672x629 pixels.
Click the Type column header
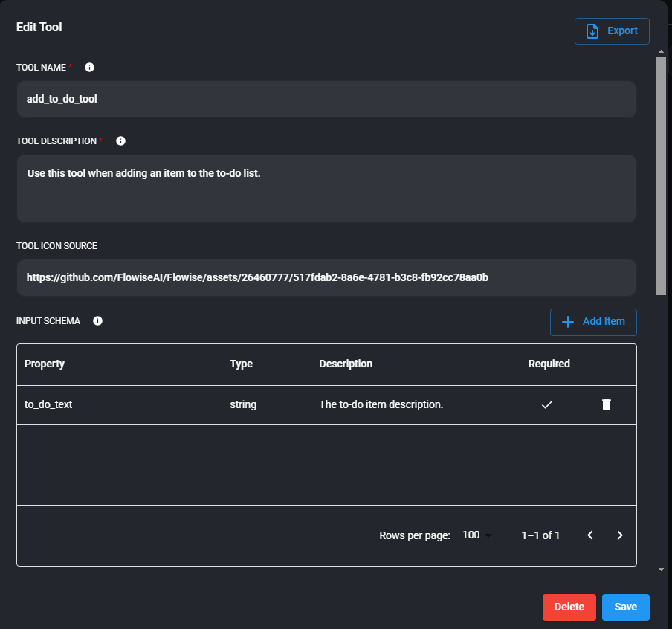242,364
